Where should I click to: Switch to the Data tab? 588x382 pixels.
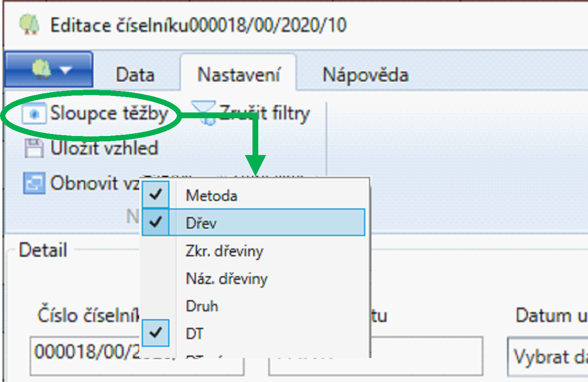135,75
